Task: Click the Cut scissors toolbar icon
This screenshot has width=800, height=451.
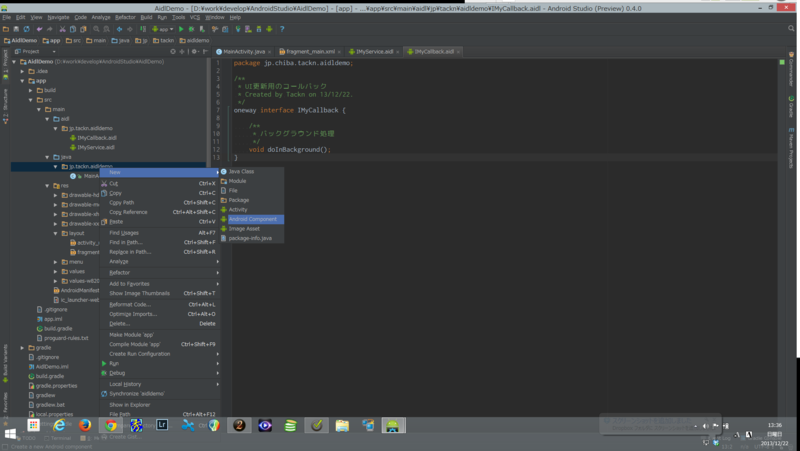Action: pyautogui.click(x=62, y=29)
